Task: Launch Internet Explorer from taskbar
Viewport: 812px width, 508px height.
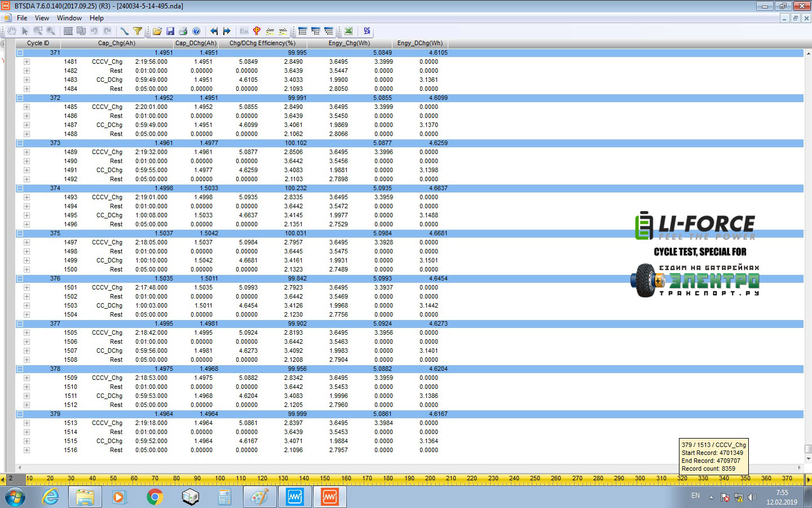Action: (51, 497)
